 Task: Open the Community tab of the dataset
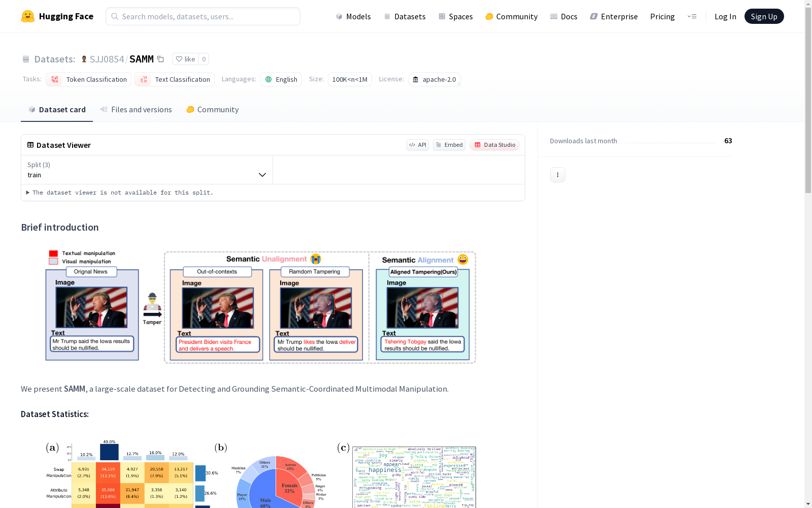tap(213, 109)
